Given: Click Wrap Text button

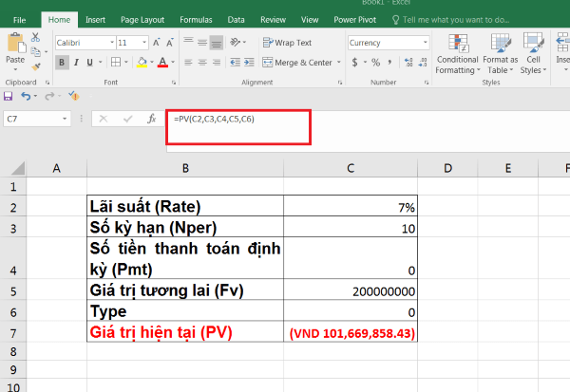Looking at the screenshot, I should click(287, 43).
